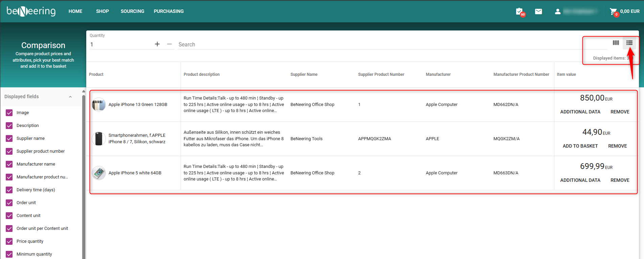The width and height of the screenshot is (644, 259).
Task: Switch to list comparison view
Action: click(629, 43)
